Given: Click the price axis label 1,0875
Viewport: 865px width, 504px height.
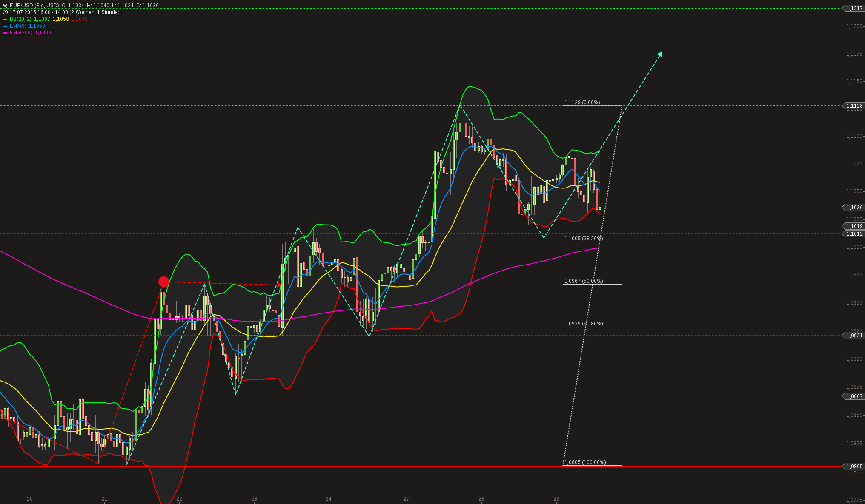Looking at the screenshot, I should (854, 387).
